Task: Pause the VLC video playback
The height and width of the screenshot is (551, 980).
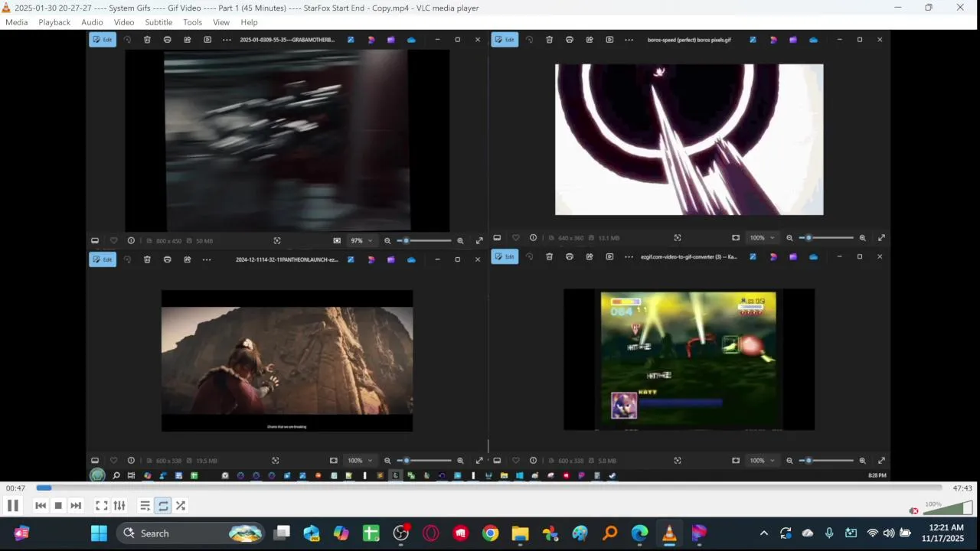Action: point(13,505)
